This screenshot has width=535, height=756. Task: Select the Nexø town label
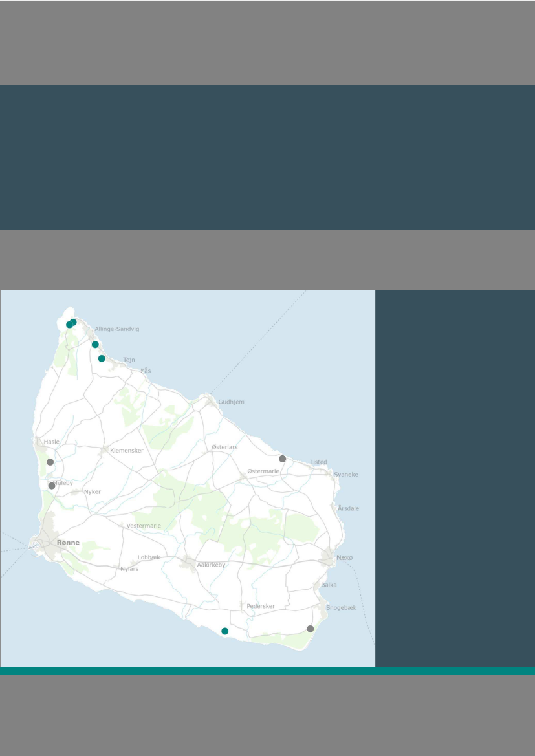344,557
